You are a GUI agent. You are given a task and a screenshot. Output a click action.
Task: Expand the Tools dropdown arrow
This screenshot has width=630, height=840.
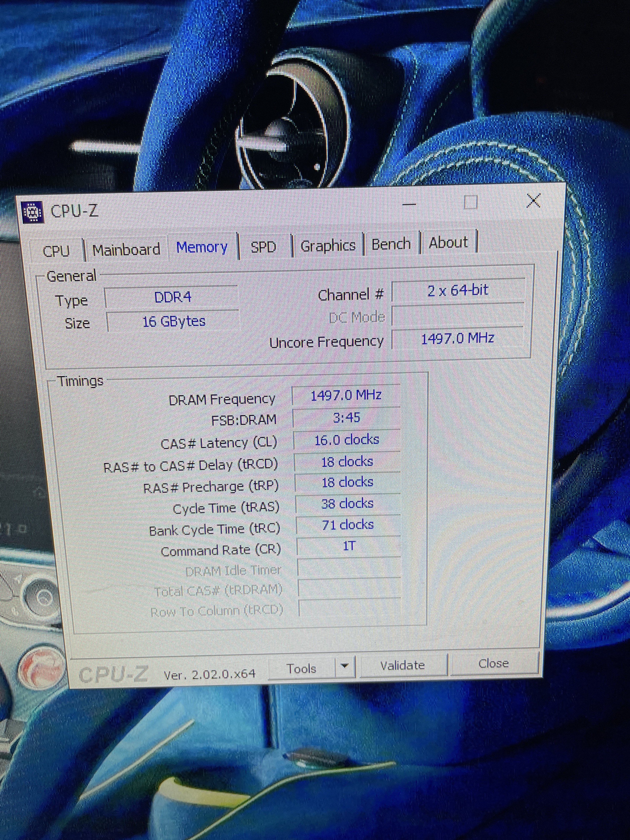point(345,666)
